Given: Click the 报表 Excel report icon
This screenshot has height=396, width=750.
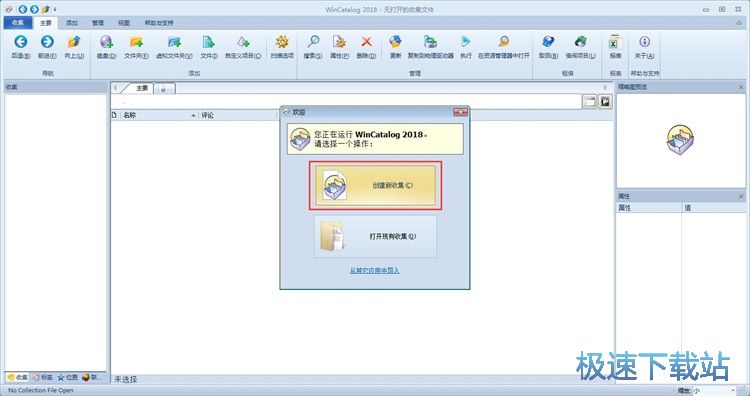Looking at the screenshot, I should click(615, 42).
